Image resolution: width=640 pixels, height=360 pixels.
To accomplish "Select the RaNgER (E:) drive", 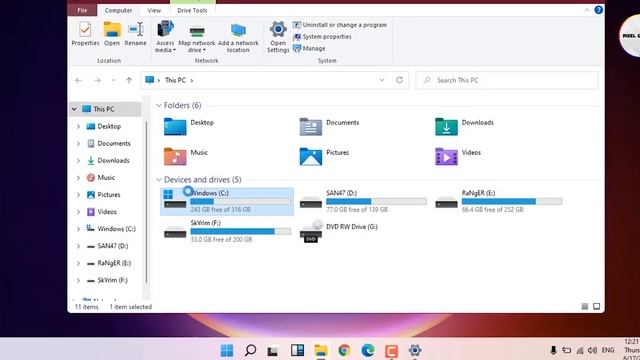I will [499, 201].
